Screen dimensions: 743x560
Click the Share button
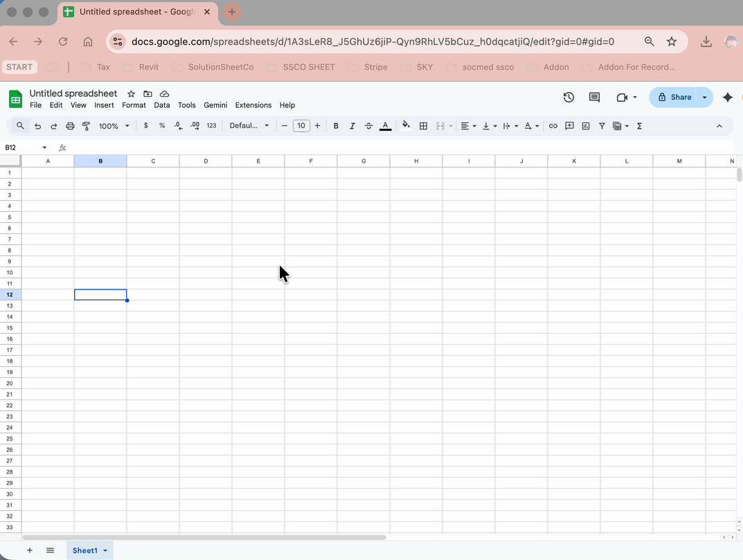(674, 98)
